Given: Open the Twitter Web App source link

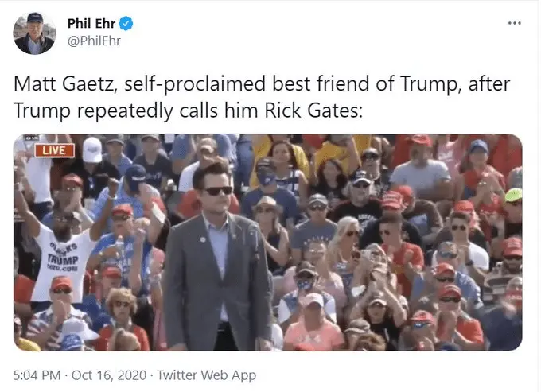Looking at the screenshot, I should (207, 375).
